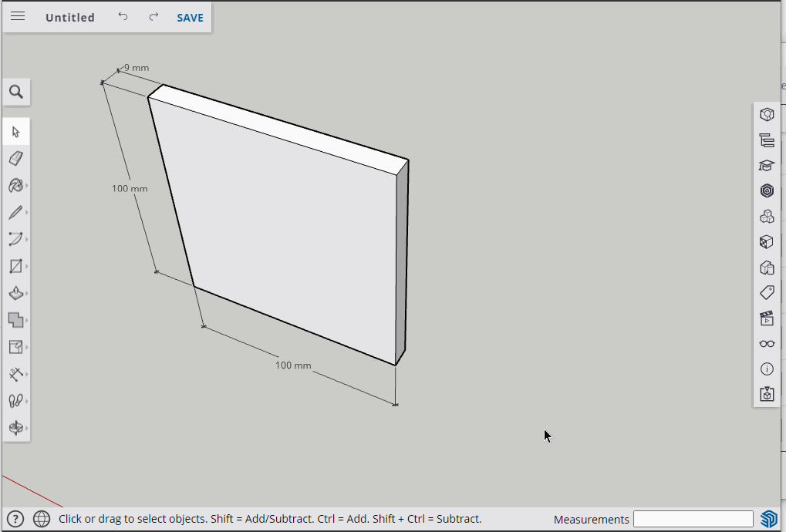
Task: Select the Rectangle shape tool
Action: click(15, 266)
